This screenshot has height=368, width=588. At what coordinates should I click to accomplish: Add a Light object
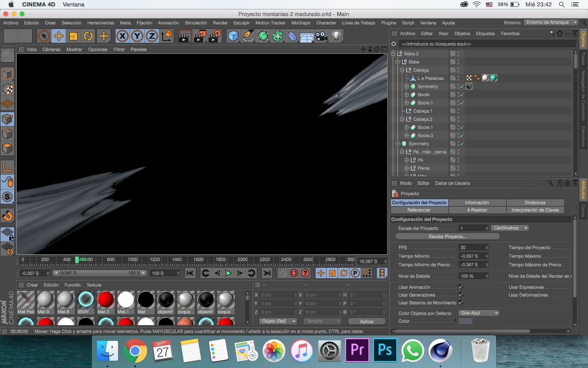pyautogui.click(x=336, y=36)
